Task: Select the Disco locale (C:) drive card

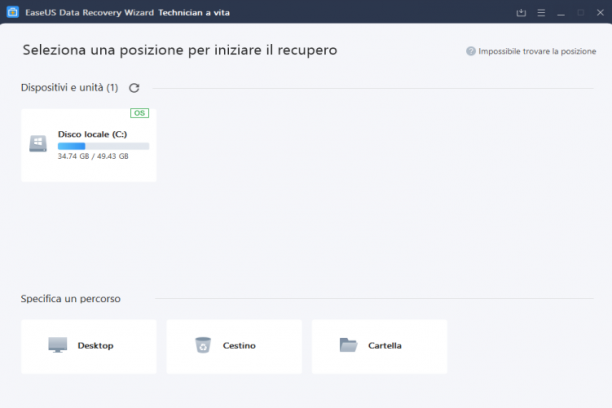Action: click(x=89, y=145)
